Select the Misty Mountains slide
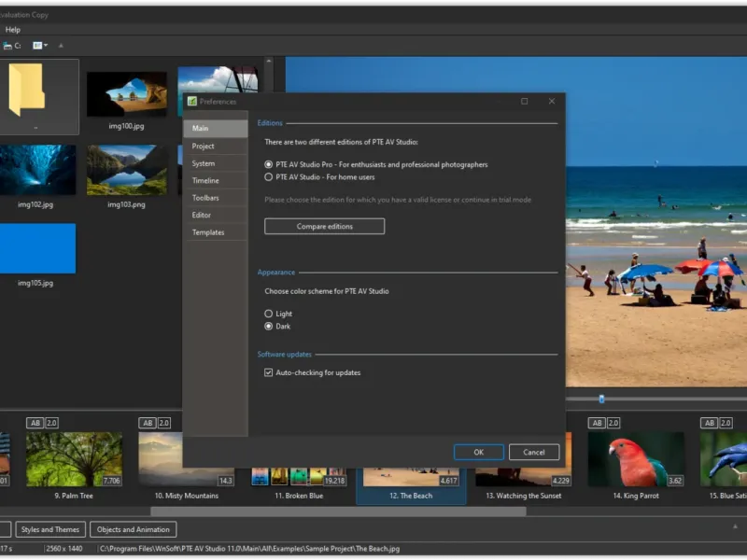The image size is (747, 560). (161, 459)
